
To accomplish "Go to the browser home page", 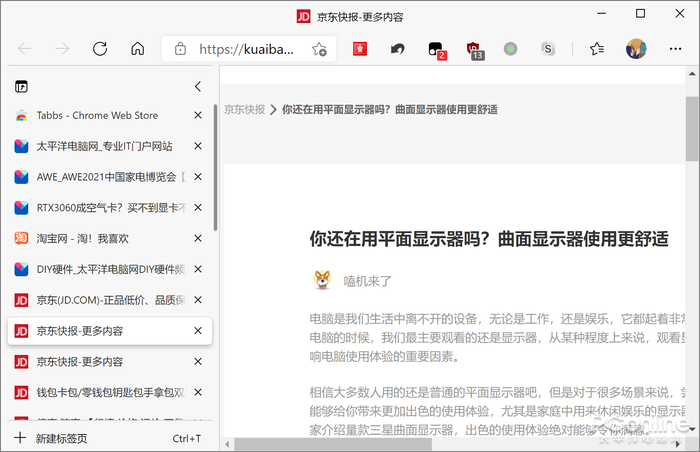I will [x=138, y=49].
